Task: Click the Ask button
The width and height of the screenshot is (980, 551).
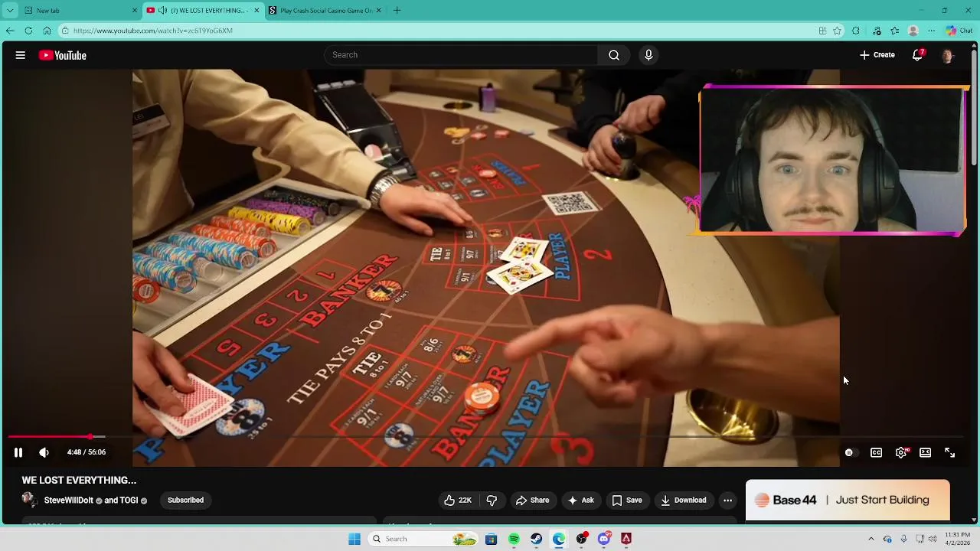Action: [x=580, y=500]
